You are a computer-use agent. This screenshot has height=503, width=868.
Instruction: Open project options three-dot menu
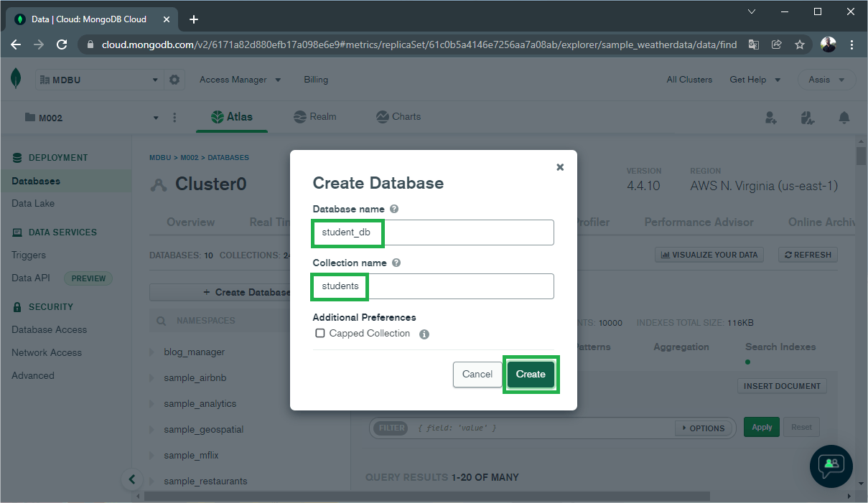click(x=174, y=118)
